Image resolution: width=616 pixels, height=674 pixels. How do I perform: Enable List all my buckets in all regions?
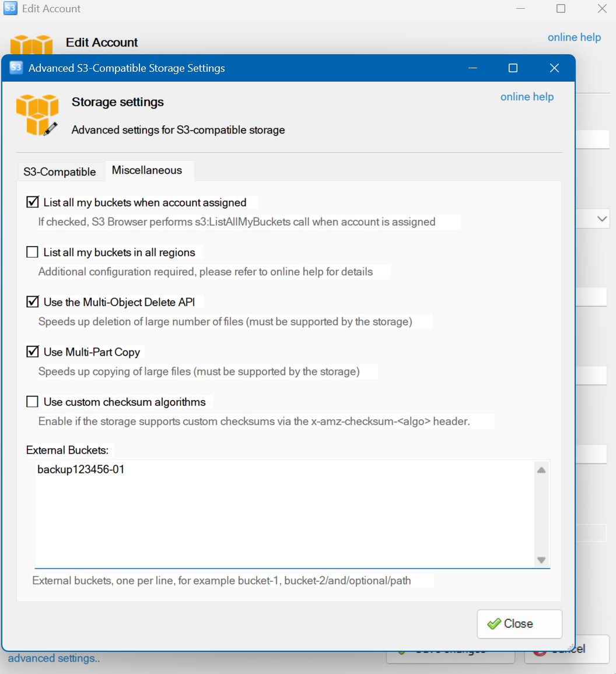pos(33,252)
